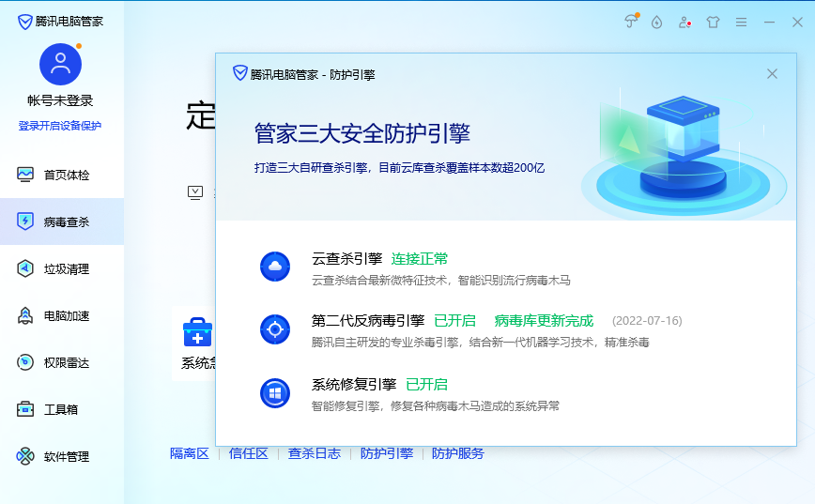Screen dimensions: 815x504
Task: Click the 系统修复引擎 title
Action: coord(354,385)
